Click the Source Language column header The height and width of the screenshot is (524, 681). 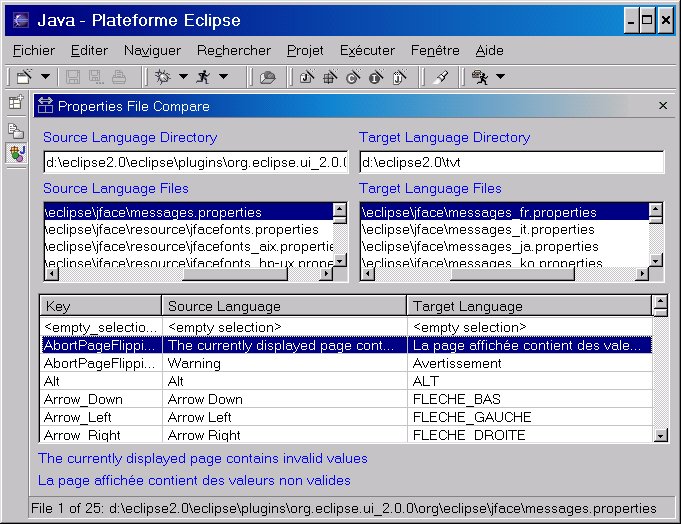point(284,306)
